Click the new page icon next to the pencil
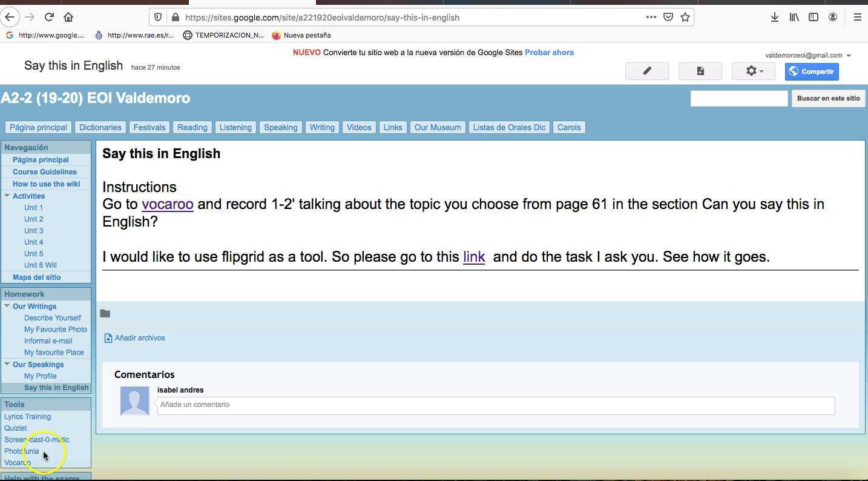868x481 pixels. tap(700, 71)
